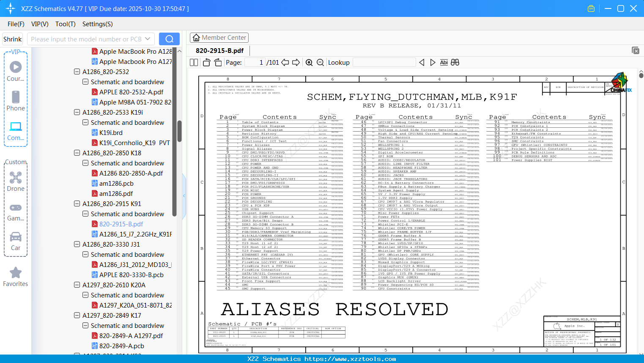Click the file icon beside K19i.brd

[x=95, y=132]
